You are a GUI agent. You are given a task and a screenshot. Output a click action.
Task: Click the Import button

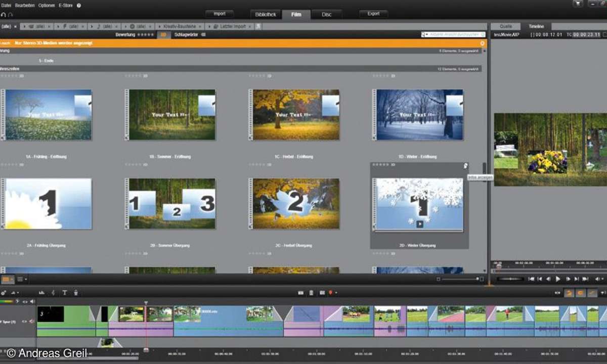(x=220, y=14)
